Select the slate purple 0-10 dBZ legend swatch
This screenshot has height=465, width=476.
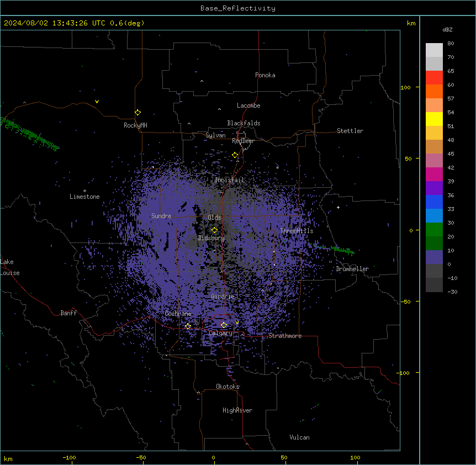(x=434, y=257)
